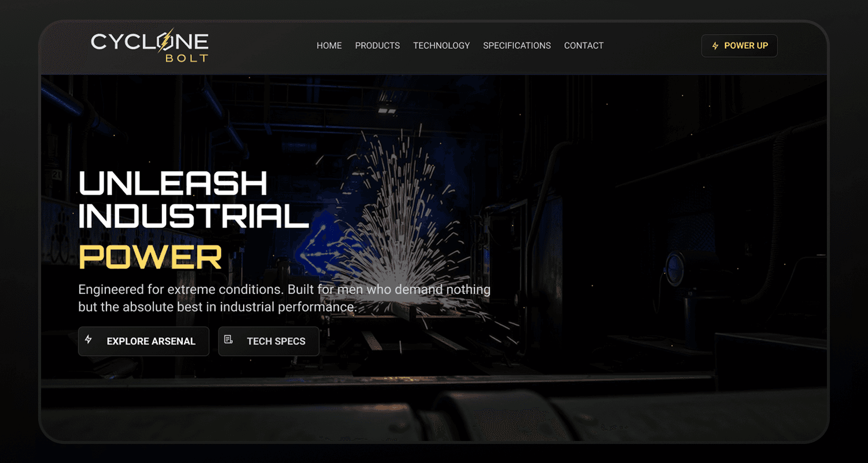Screen dimensions: 868x463
Task: Click the POWER UP button
Action: click(739, 45)
